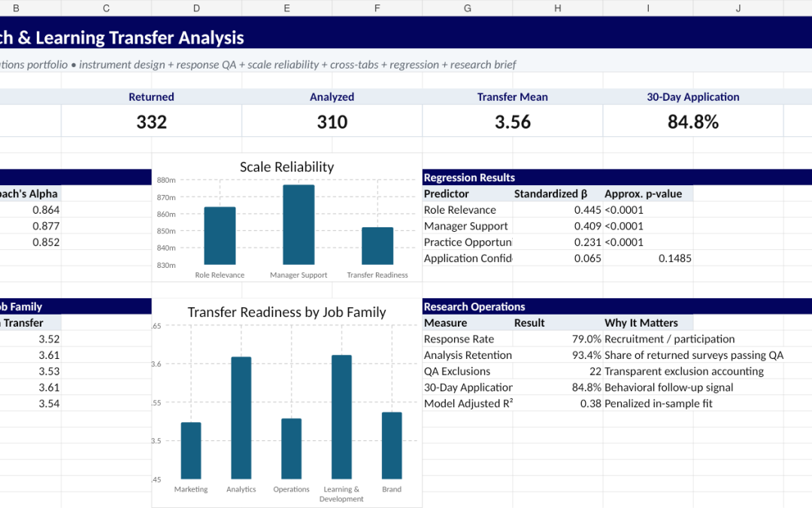Image resolution: width=812 pixels, height=508 pixels.
Task: Click the Analyzed value 310
Action: click(332, 122)
